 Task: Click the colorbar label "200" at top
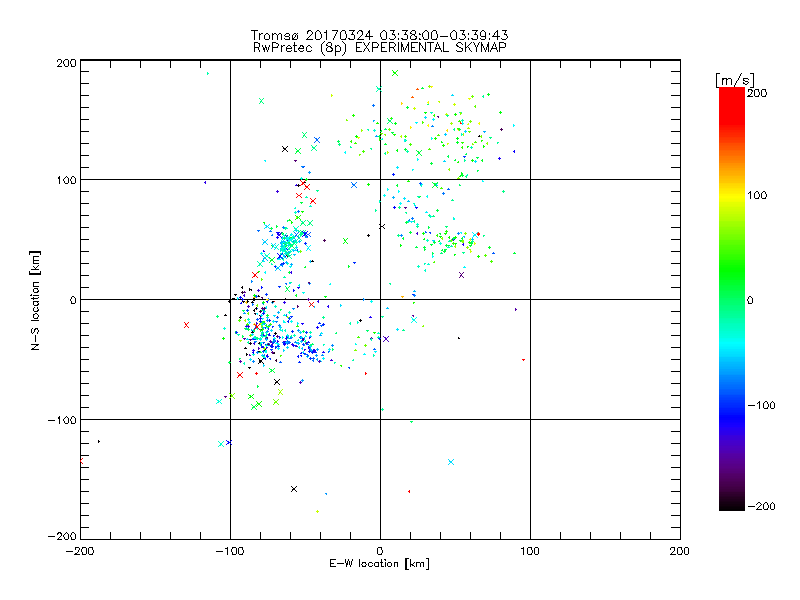pos(757,93)
